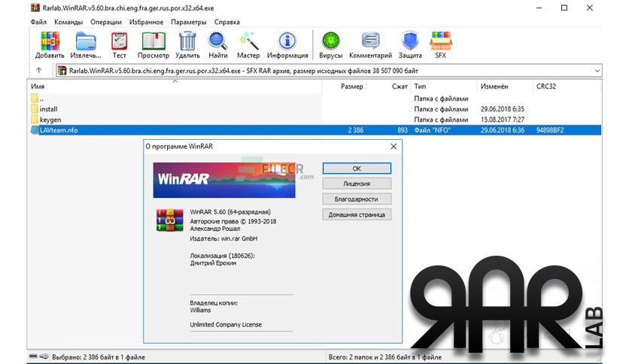Click the Домашняя страница button
This screenshot has height=364, width=629.
(357, 214)
